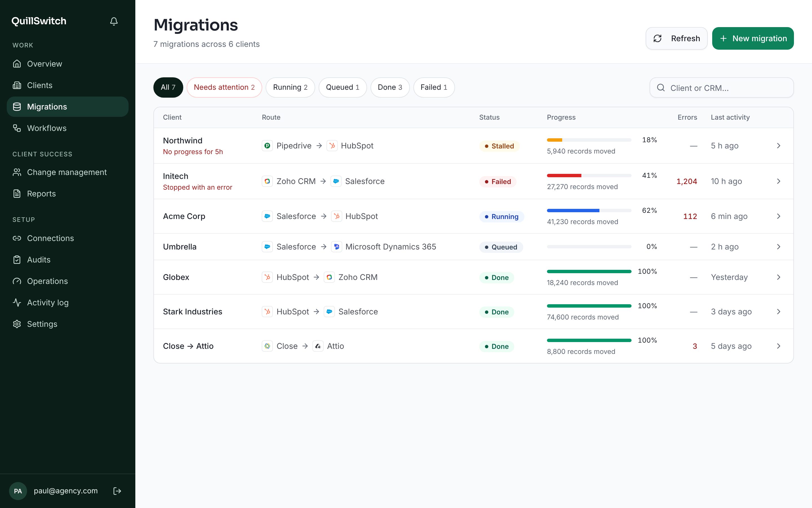
Task: Click the Attio icon in route column
Action: [x=318, y=346]
